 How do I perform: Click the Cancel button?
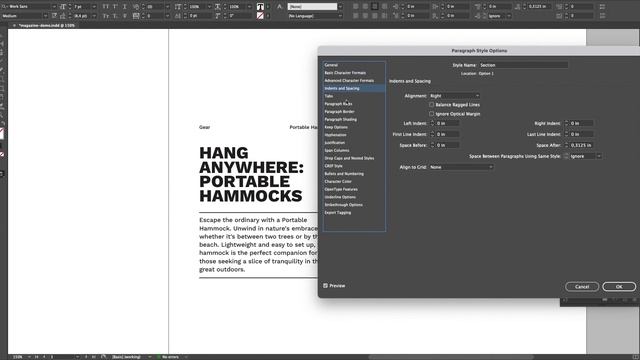(x=582, y=287)
